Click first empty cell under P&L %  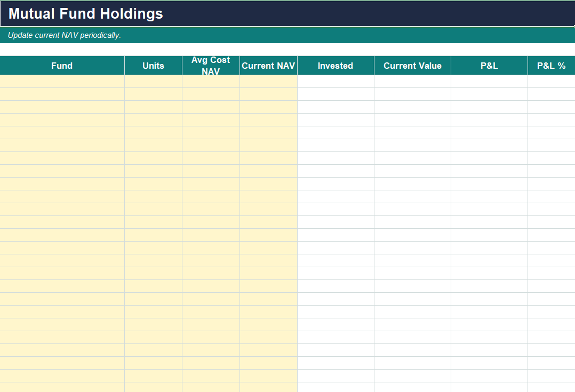(x=552, y=82)
